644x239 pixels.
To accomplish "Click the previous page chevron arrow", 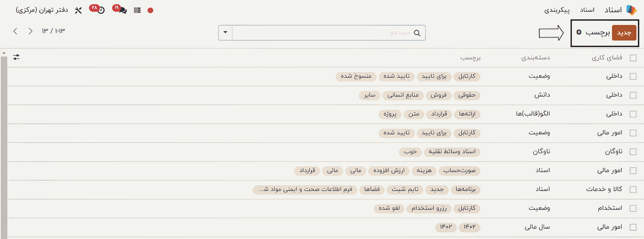I will 31,31.
